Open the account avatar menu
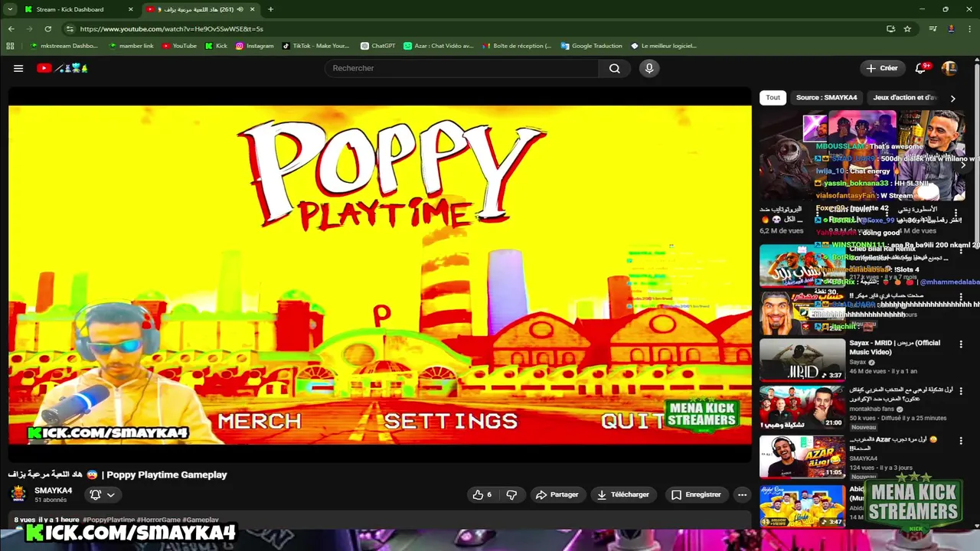This screenshot has width=980, height=551. coord(949,68)
